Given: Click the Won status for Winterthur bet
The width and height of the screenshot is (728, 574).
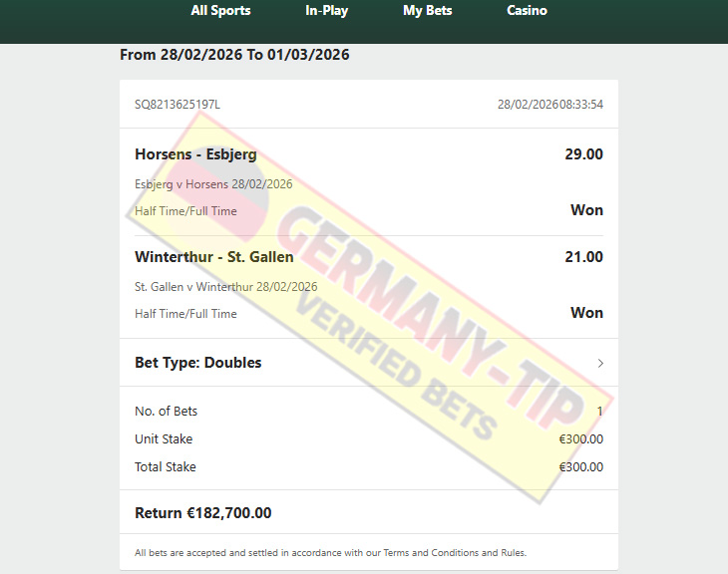Looking at the screenshot, I should pyautogui.click(x=586, y=313).
